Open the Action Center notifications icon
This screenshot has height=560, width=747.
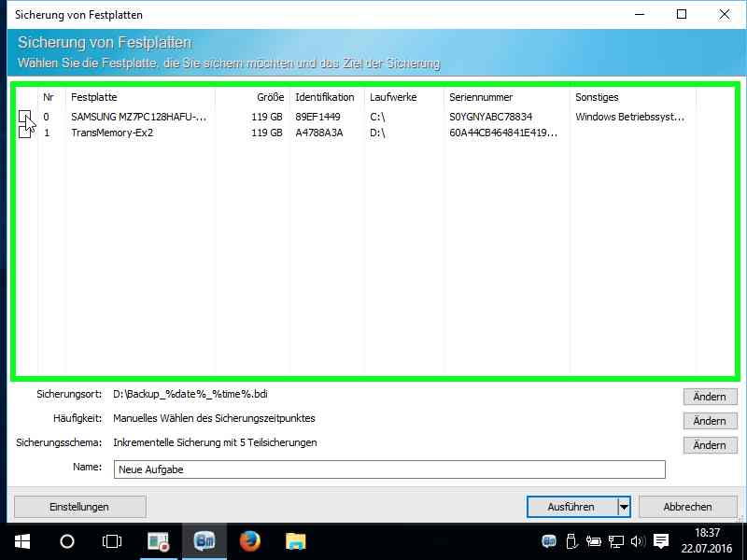pos(661,541)
